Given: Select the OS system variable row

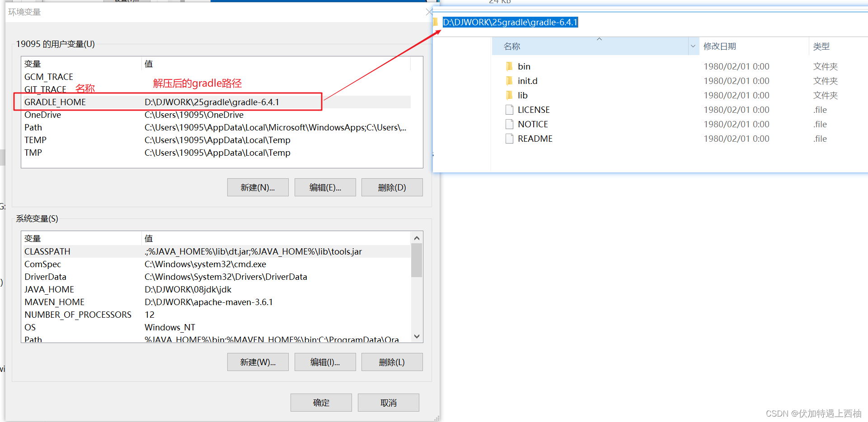Looking at the screenshot, I should pyautogui.click(x=217, y=327).
